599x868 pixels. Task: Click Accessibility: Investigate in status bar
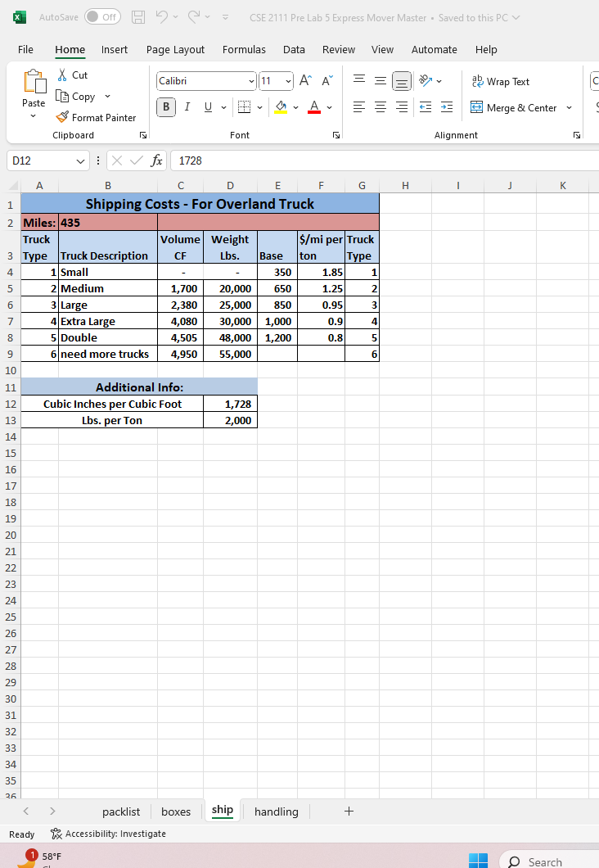(108, 834)
